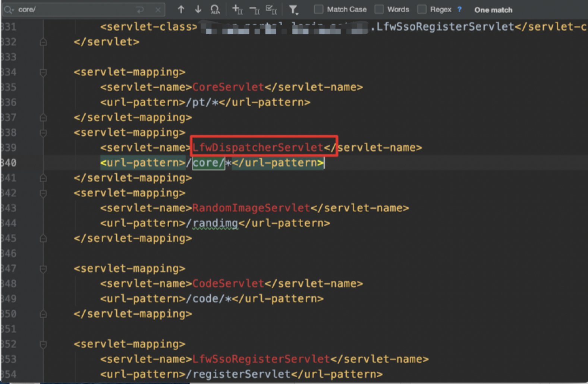588x384 pixels.
Task: Enable the Match Case checkbox
Action: coord(319,10)
